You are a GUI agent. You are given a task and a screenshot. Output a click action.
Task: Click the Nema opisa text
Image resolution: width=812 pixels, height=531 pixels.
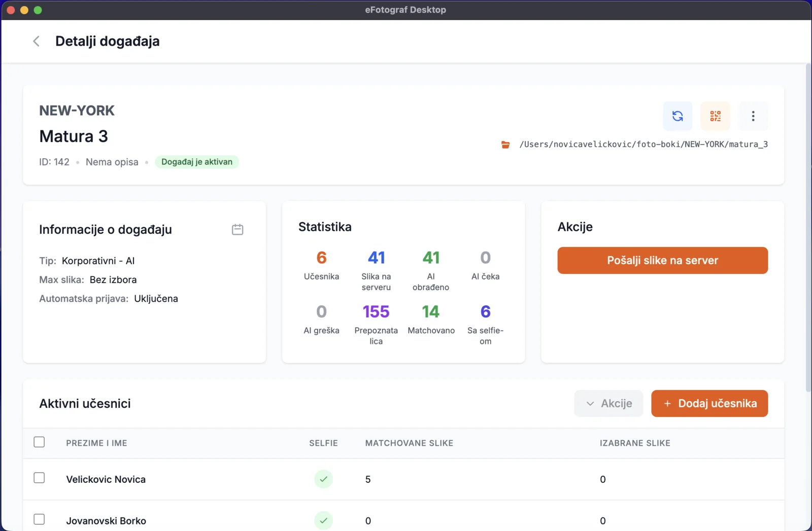[x=112, y=162]
